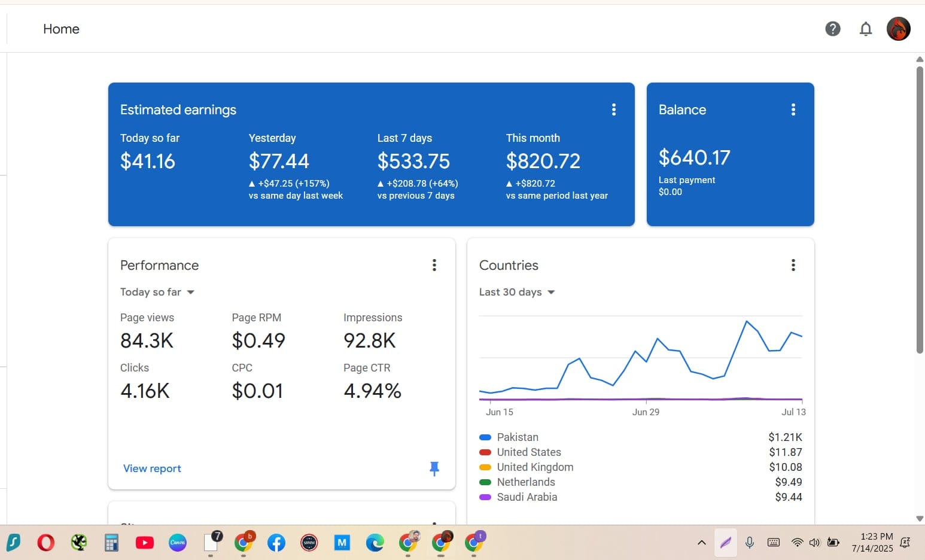The height and width of the screenshot is (560, 925).
Task: Click the View report link
Action: [152, 468]
